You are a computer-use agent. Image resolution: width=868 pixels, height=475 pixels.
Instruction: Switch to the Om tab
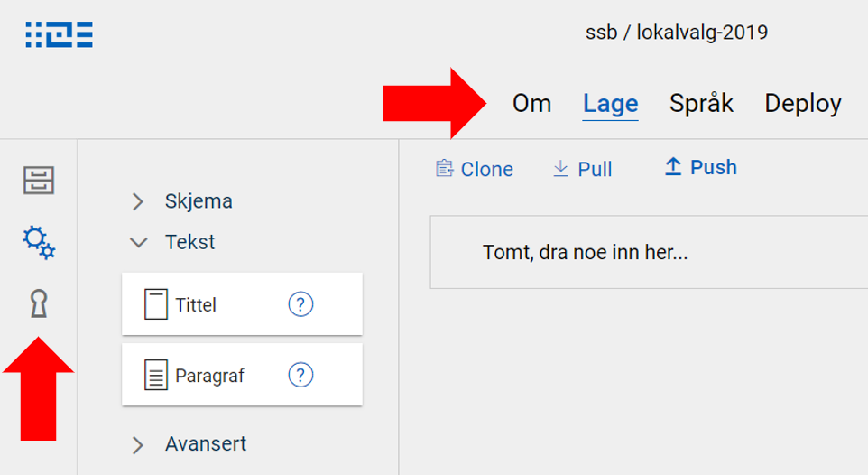[x=531, y=104]
